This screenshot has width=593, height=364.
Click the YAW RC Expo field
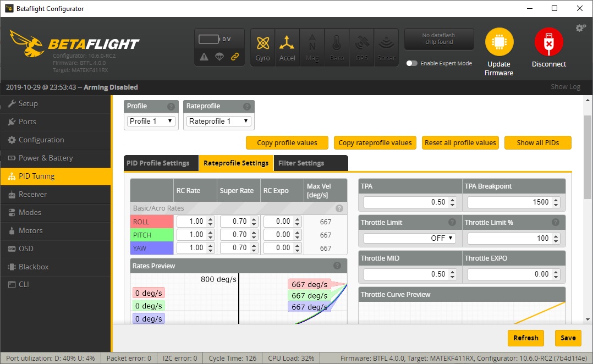pyautogui.click(x=283, y=248)
